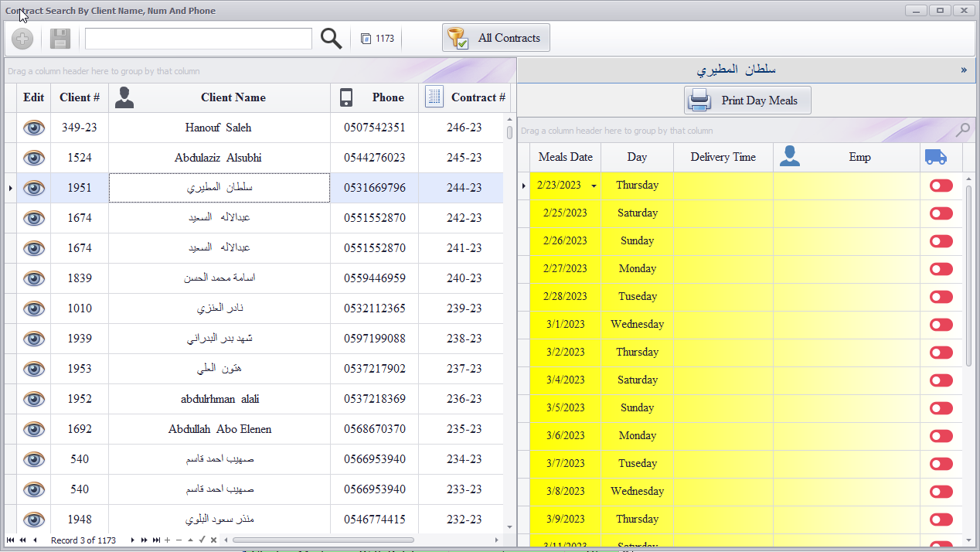
Task: Go to next record in navigator
Action: coord(133,540)
